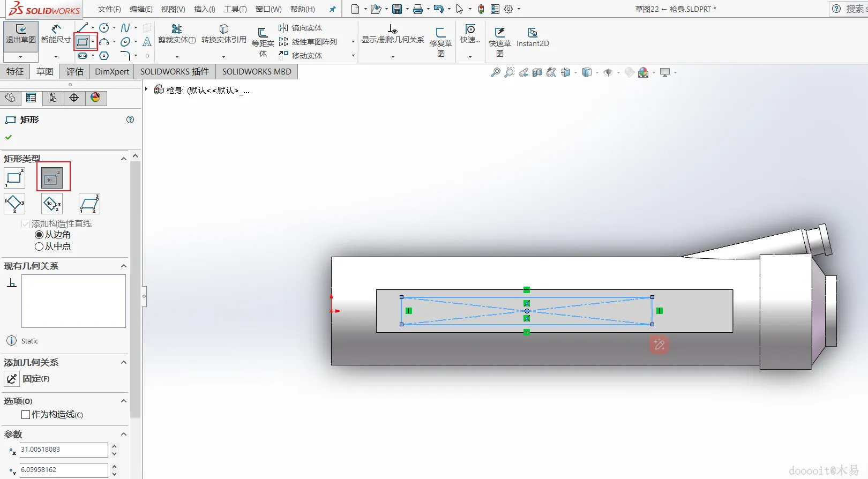
Task: Click the rebuild traffic light icon
Action: coord(481,9)
